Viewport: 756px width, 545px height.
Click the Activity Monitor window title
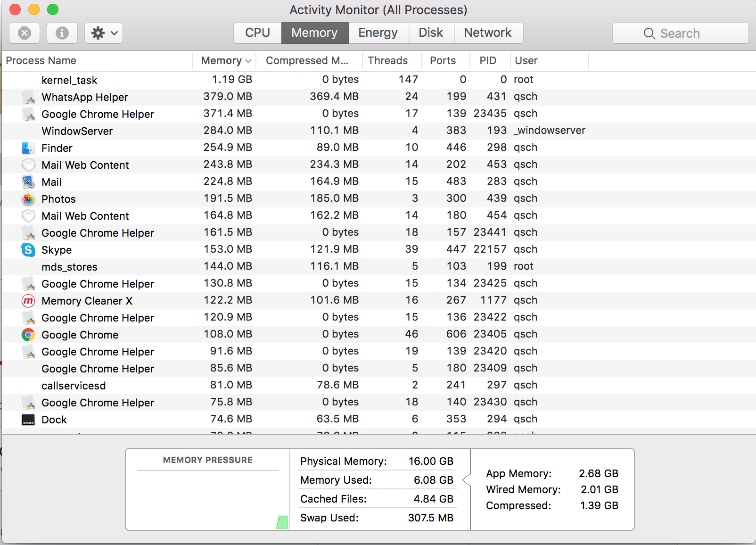pyautogui.click(x=378, y=10)
